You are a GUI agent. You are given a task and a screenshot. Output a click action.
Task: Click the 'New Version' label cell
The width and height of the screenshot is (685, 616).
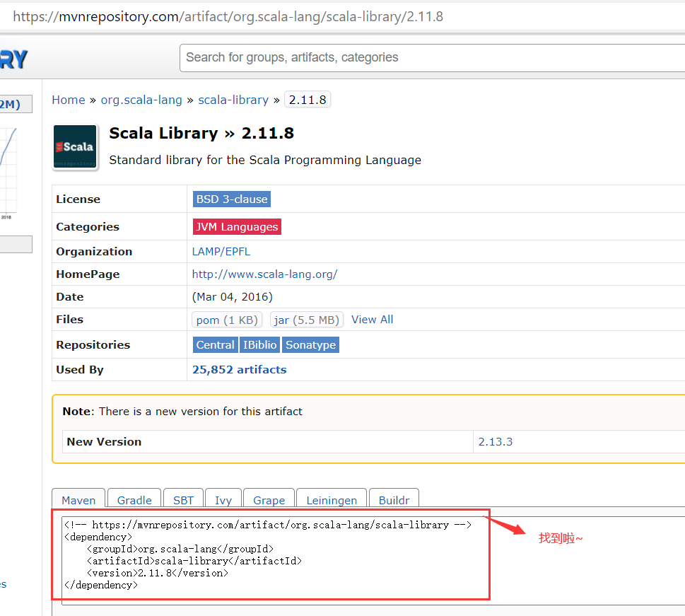pos(267,441)
